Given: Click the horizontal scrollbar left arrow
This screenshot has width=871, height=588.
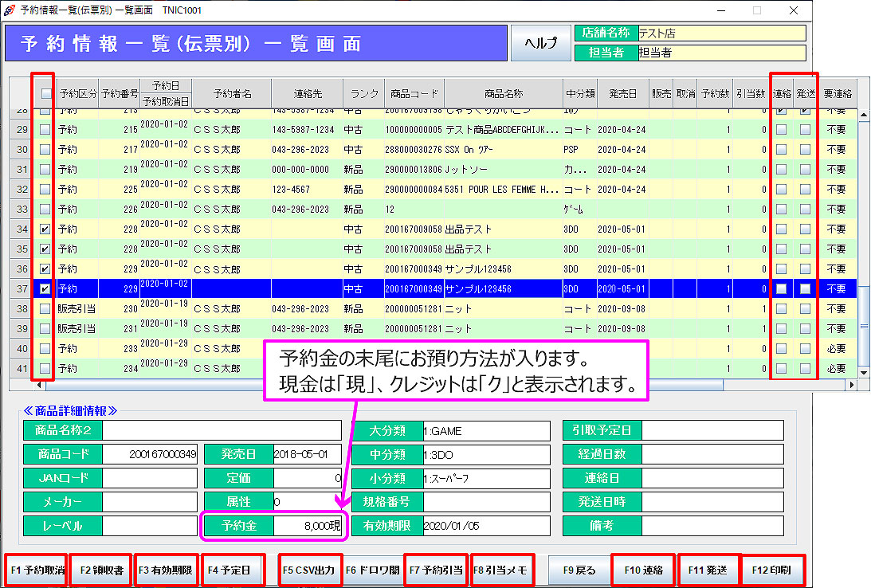Looking at the screenshot, I should click(x=40, y=385).
